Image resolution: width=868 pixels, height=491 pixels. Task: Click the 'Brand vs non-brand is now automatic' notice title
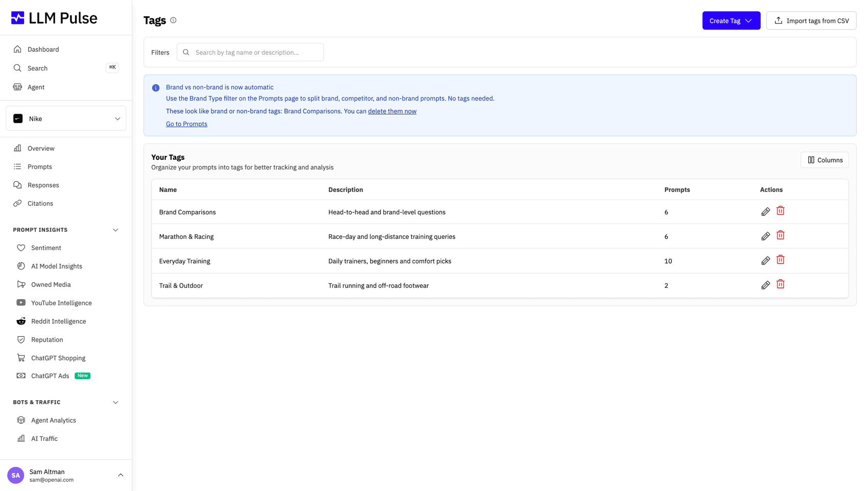click(x=220, y=87)
